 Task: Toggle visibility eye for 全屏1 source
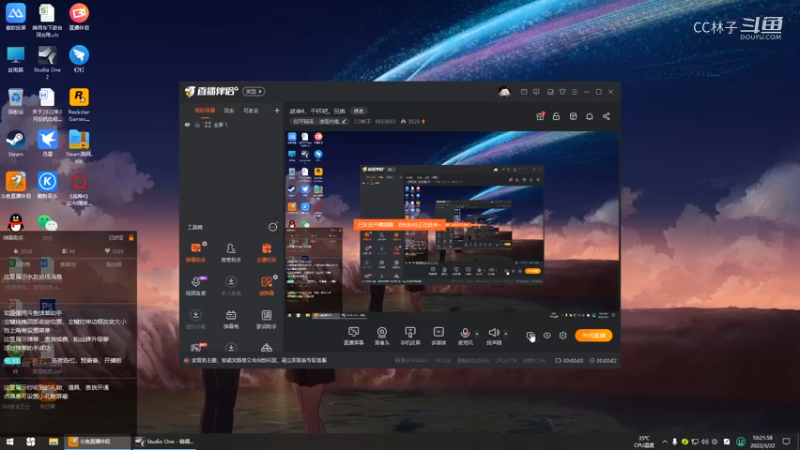(x=187, y=125)
